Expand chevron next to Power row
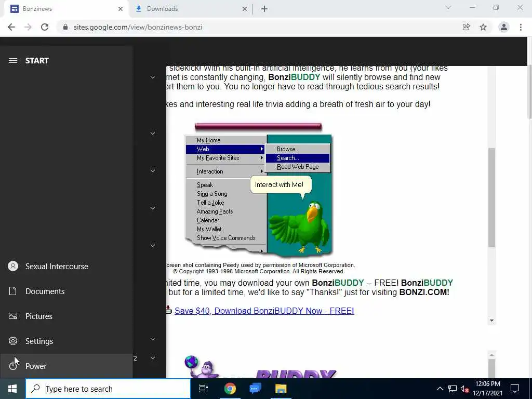This screenshot has width=532, height=399. pos(153,358)
